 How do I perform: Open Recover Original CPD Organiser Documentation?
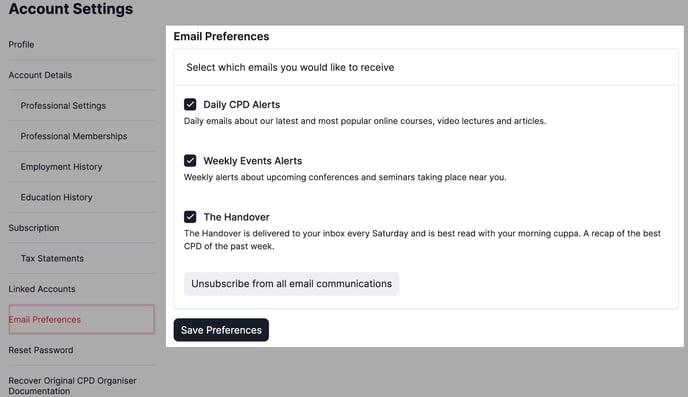72,386
